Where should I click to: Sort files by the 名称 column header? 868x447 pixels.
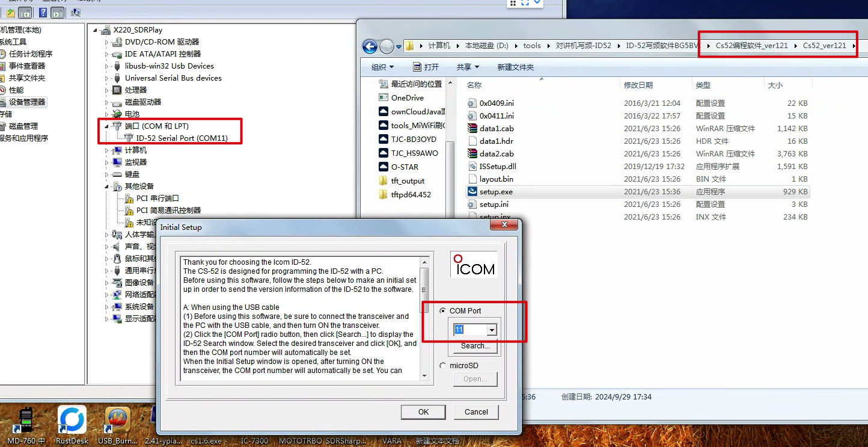coord(474,85)
